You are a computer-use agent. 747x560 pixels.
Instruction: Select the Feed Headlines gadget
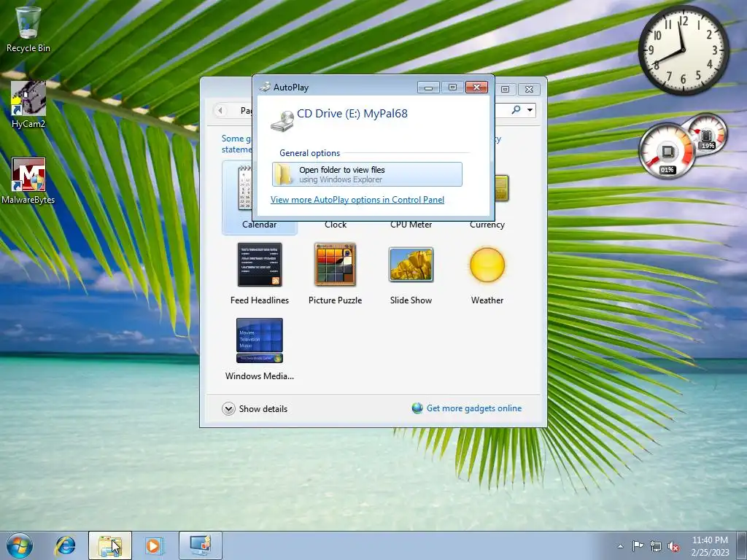coord(260,264)
